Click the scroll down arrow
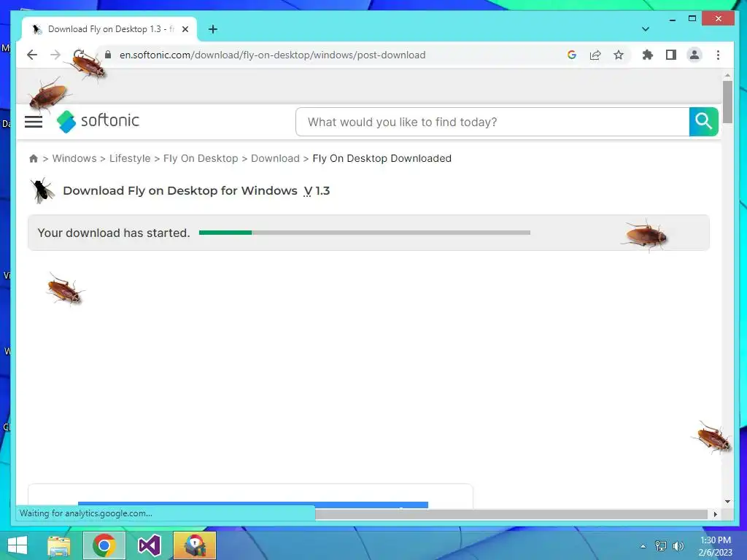Viewport: 747px width, 560px height. (x=727, y=501)
